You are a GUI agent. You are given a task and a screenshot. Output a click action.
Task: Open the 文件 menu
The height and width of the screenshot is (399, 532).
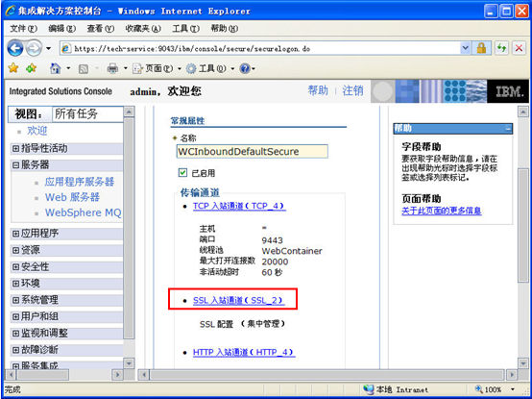(23, 29)
